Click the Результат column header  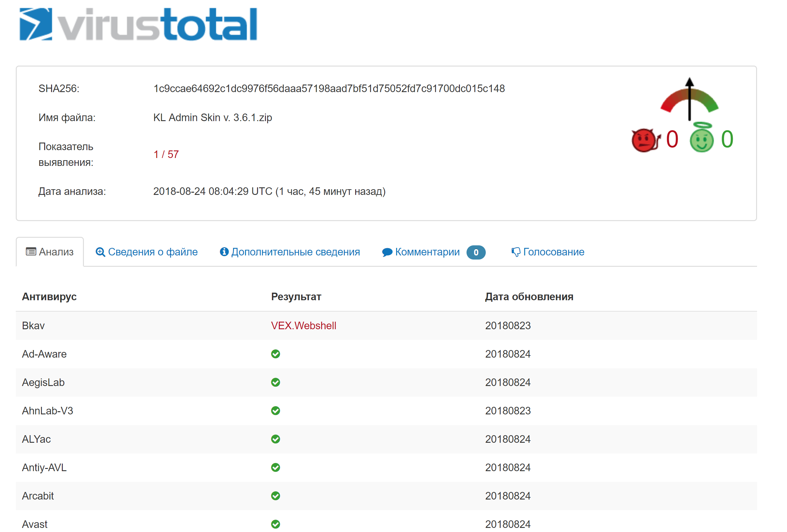(x=296, y=297)
